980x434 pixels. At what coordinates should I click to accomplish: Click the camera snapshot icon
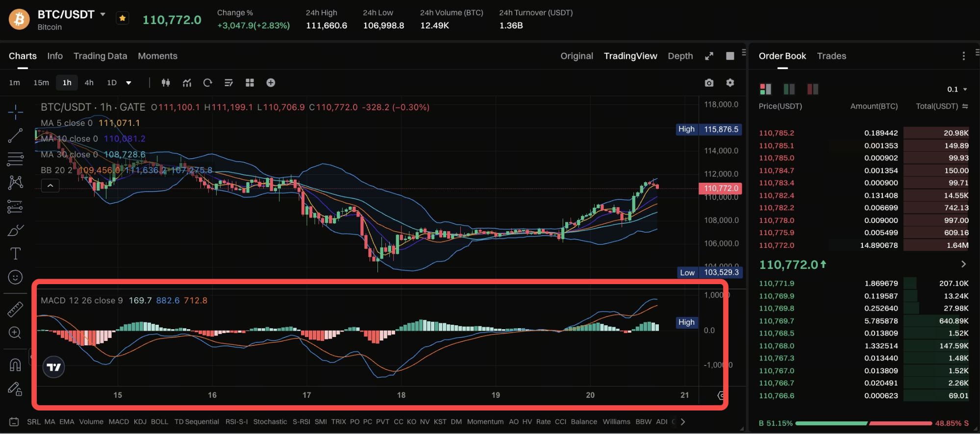pyautogui.click(x=709, y=83)
